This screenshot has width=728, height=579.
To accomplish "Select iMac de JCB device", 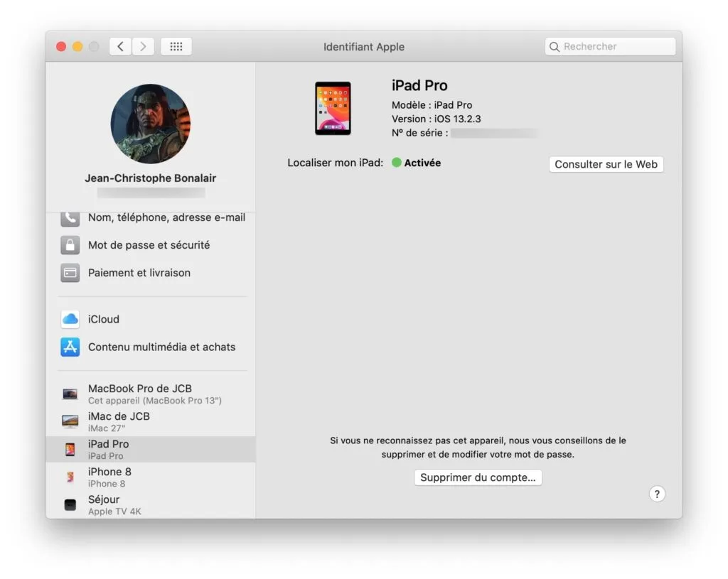I will click(151, 422).
